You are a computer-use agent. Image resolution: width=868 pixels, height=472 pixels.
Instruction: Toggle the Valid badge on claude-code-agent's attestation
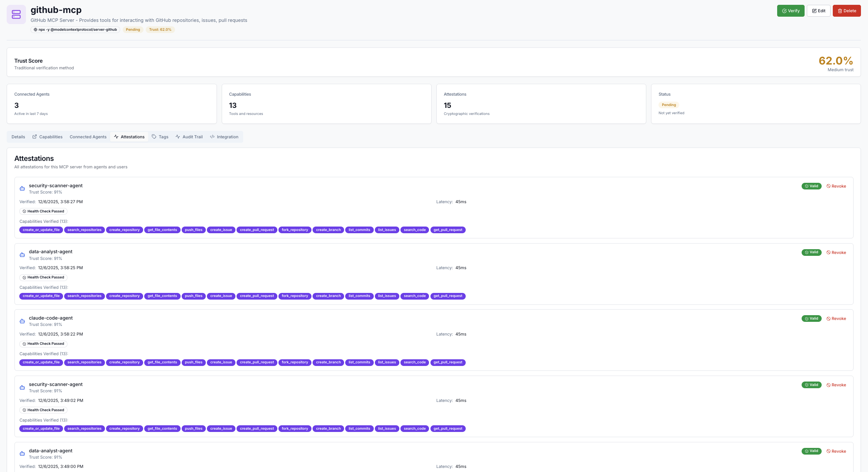(x=811, y=318)
